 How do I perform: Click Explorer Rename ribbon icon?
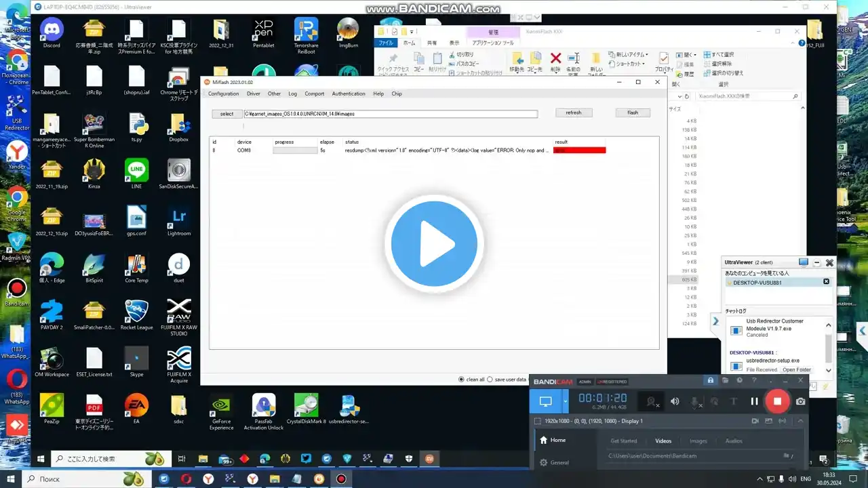574,62
